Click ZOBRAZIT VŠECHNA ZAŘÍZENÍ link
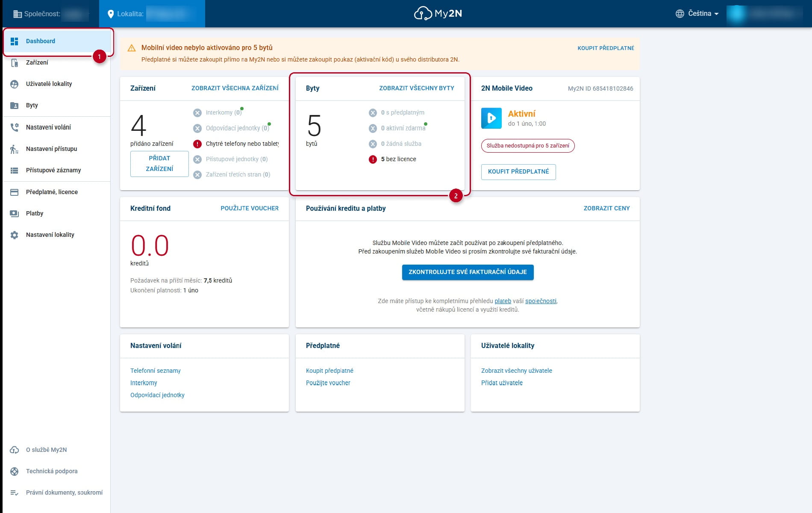812x513 pixels. [235, 88]
